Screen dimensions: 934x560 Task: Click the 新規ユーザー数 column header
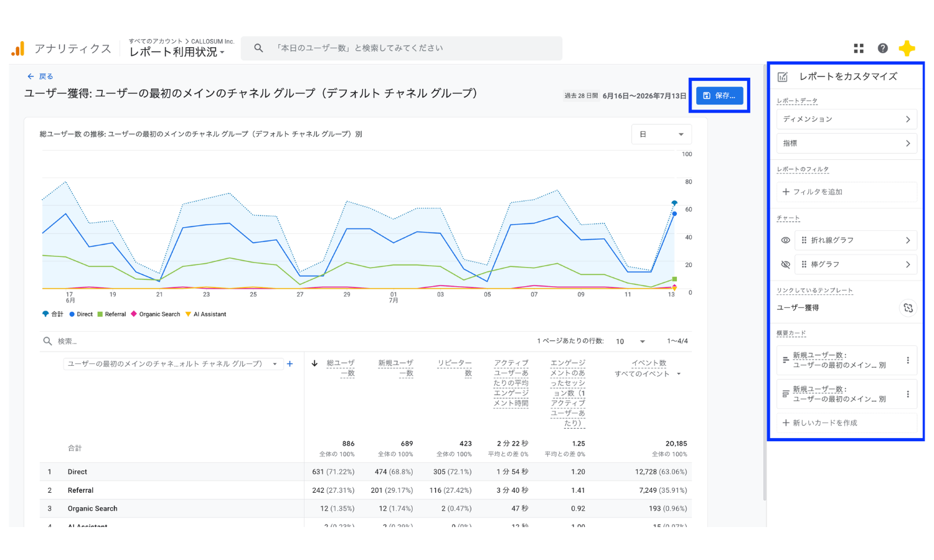pos(396,368)
